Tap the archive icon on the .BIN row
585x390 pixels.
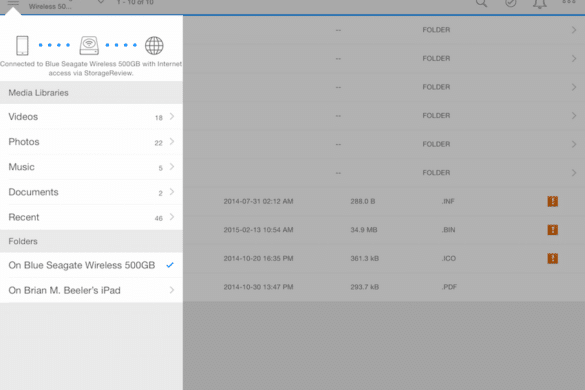553,230
